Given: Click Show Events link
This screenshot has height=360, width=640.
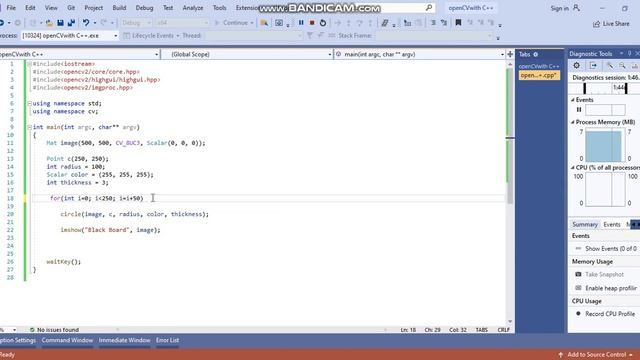Looking at the screenshot, I should [611, 249].
